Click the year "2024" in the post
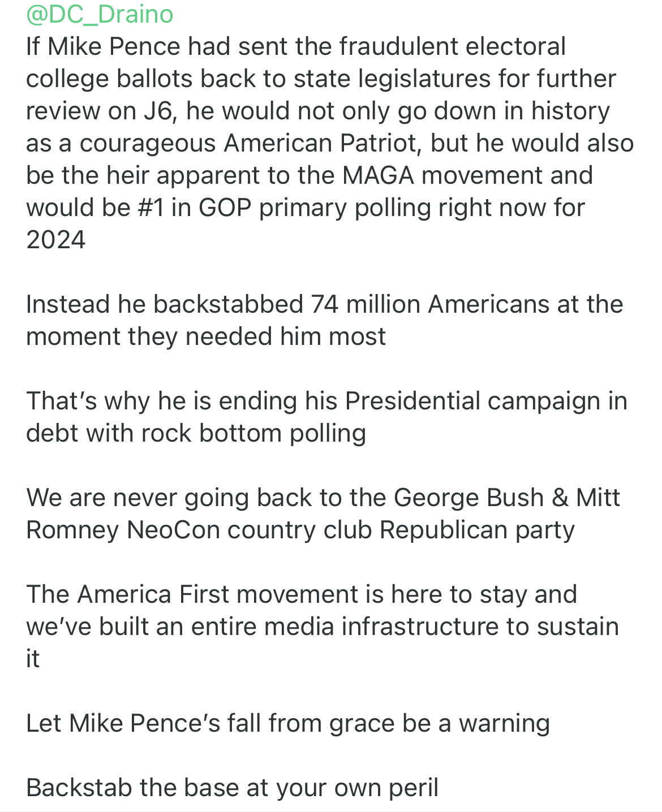This screenshot has height=812, width=662. click(55, 240)
